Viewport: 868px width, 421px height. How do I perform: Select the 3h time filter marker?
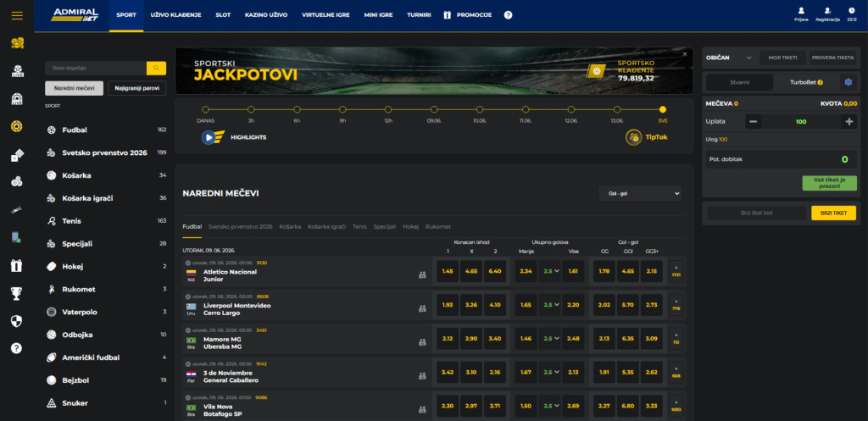point(251,109)
